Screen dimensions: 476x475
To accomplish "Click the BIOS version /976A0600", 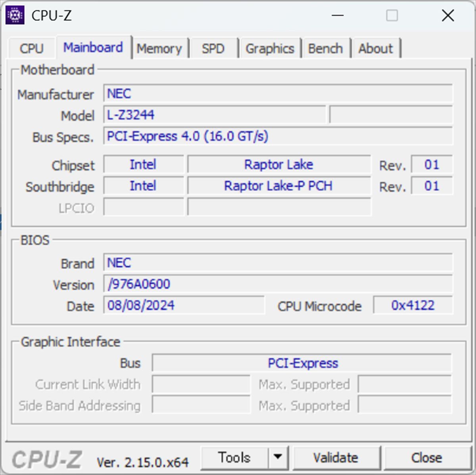I will pos(278,284).
